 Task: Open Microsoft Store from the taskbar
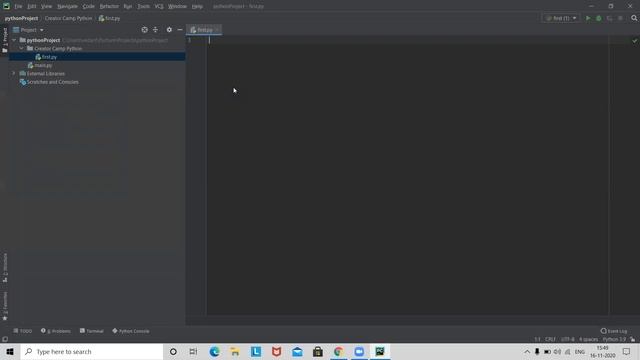(x=318, y=351)
